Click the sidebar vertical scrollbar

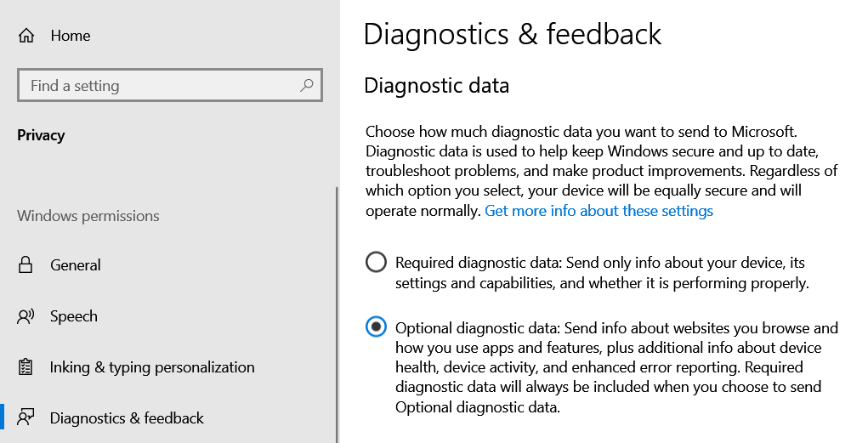(x=337, y=315)
